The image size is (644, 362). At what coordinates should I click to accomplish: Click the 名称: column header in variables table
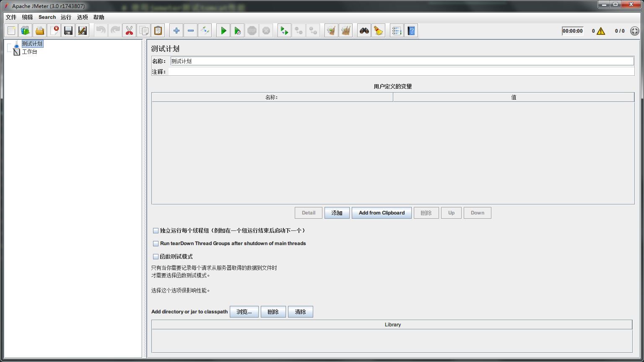point(272,97)
